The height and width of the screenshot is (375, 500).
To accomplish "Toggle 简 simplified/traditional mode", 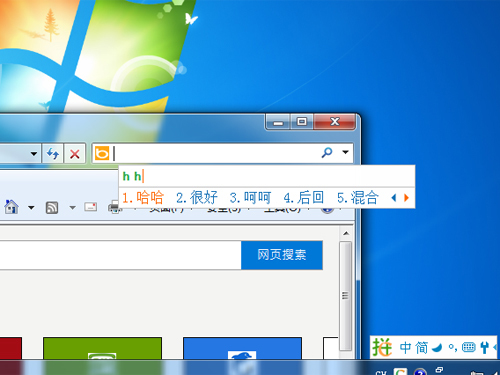I will [421, 348].
